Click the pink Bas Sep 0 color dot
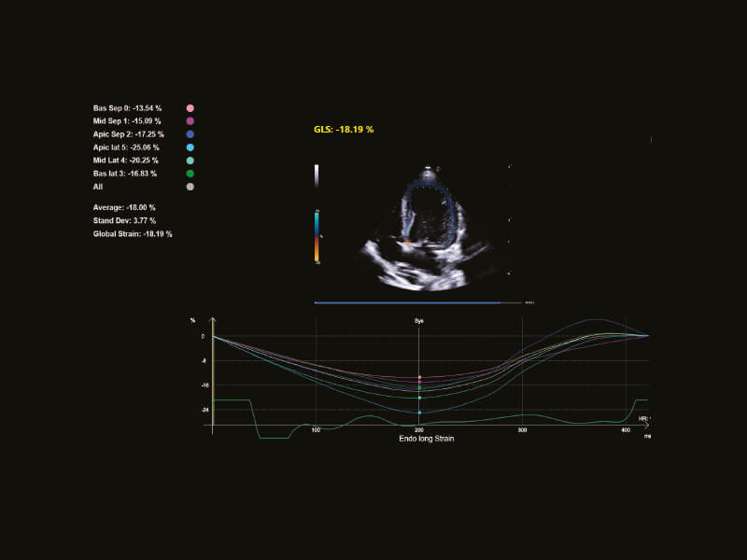Screen dimensions: 747x560 click(x=190, y=108)
